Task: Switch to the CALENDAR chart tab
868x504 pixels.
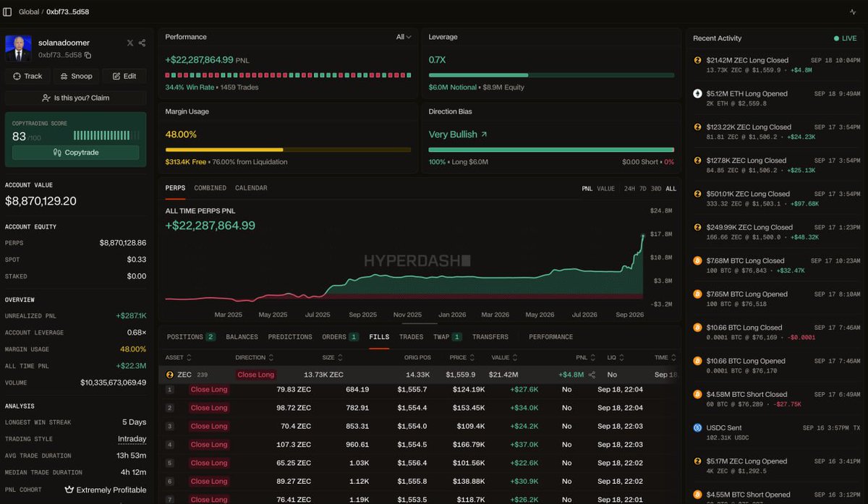Action: point(251,188)
